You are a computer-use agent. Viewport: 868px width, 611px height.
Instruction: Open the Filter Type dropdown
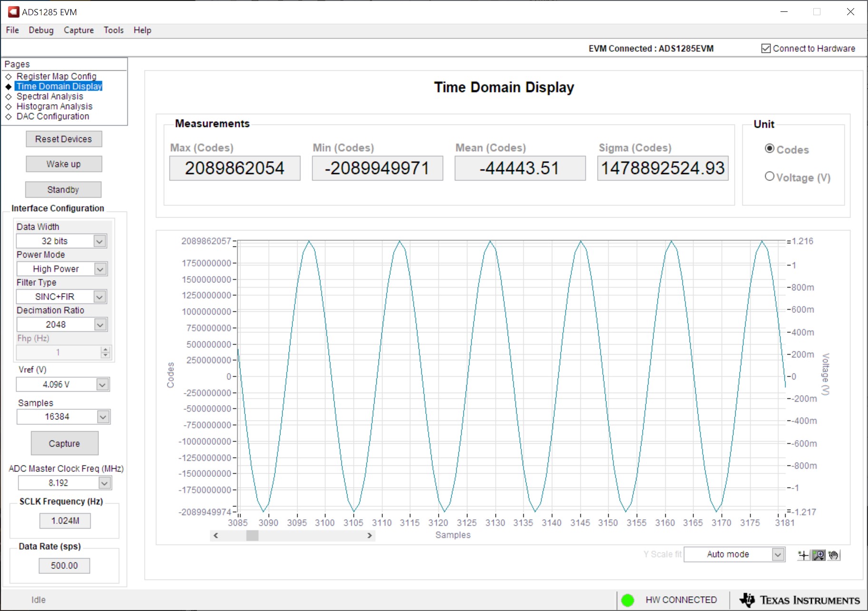(99, 297)
